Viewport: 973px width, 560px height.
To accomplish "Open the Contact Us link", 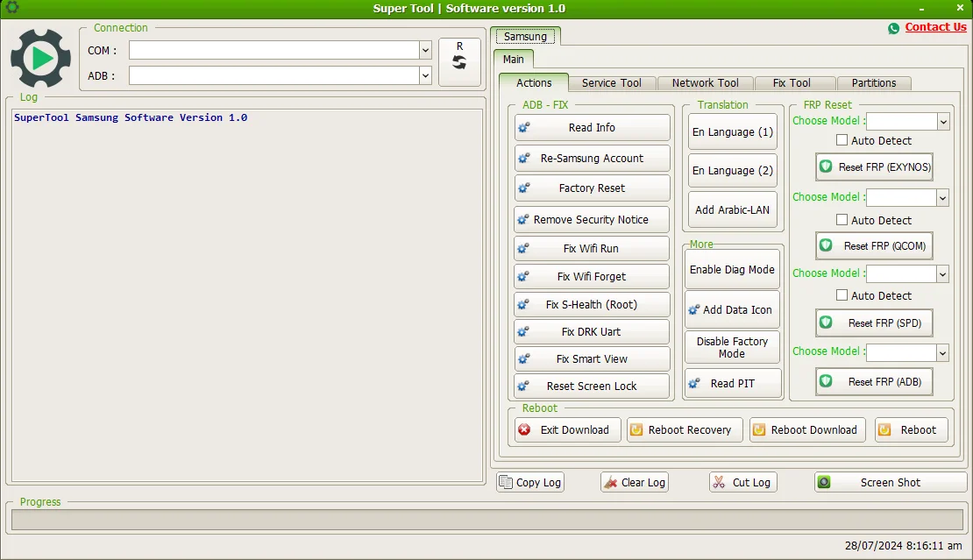I will click(935, 26).
